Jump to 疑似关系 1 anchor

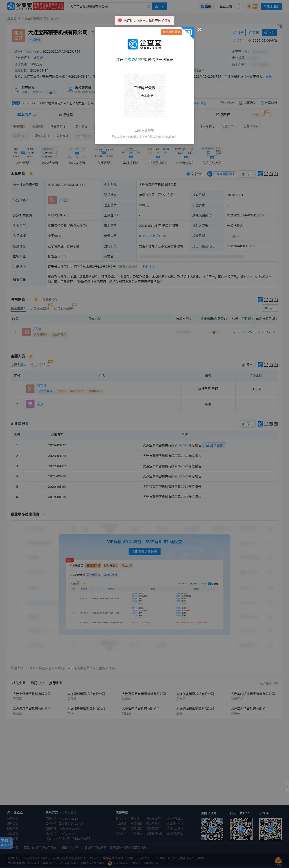click(42, 136)
